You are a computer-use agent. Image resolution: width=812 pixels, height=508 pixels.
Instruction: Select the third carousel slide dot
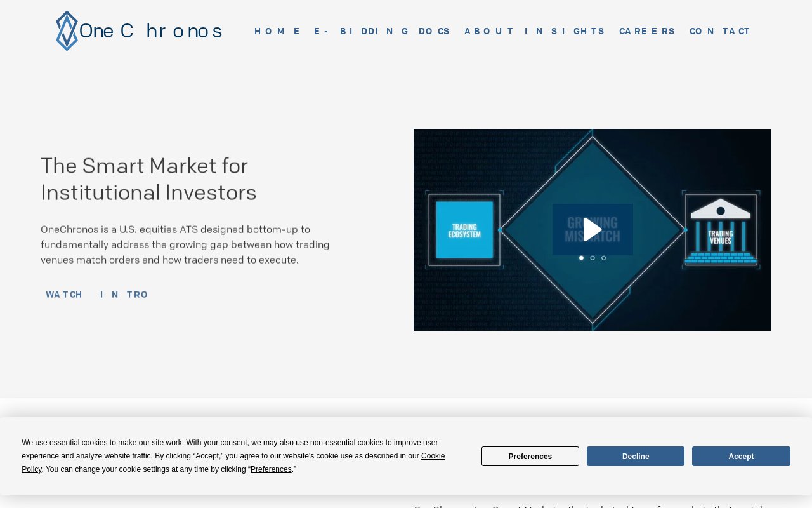point(604,258)
